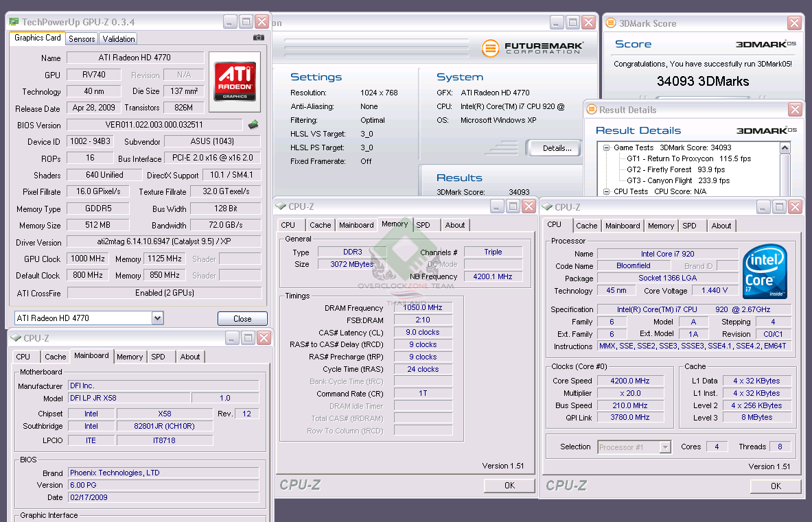
Task: Minimize the CPU-Z Mainboard window
Action: [232, 338]
